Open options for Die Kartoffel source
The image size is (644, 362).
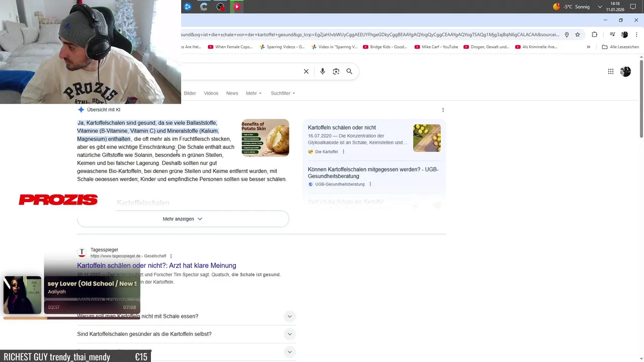344,152
